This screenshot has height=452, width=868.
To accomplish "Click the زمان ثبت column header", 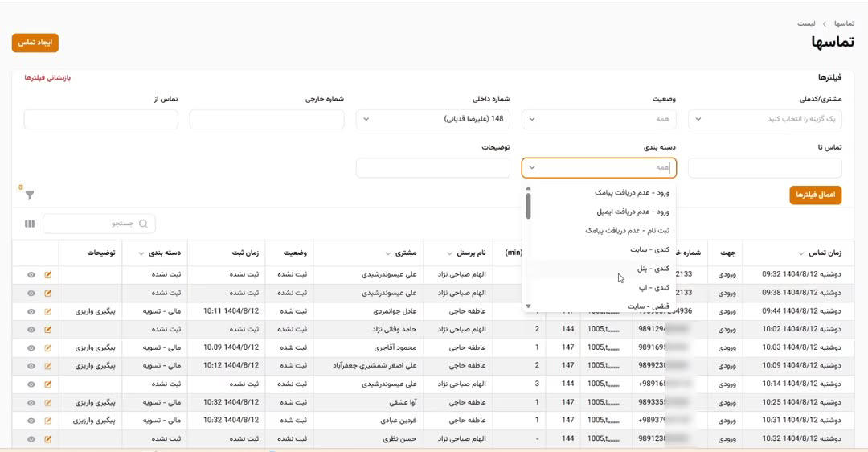I will [x=245, y=253].
